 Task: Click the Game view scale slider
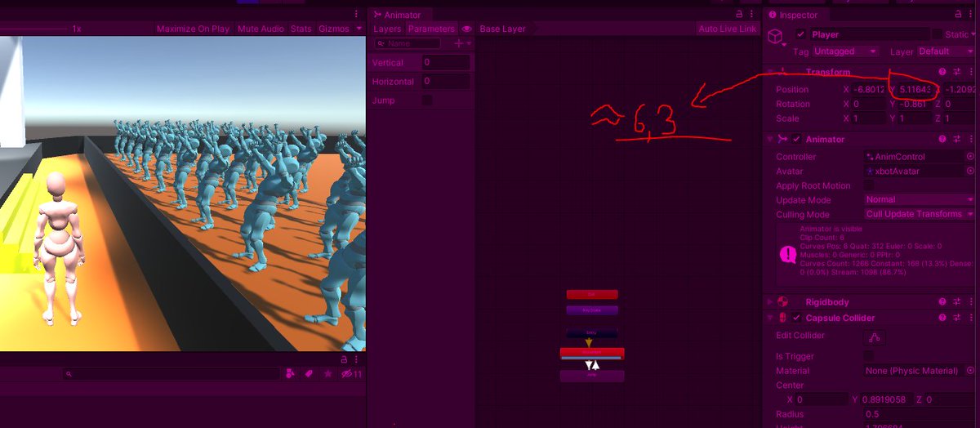(x=33, y=29)
